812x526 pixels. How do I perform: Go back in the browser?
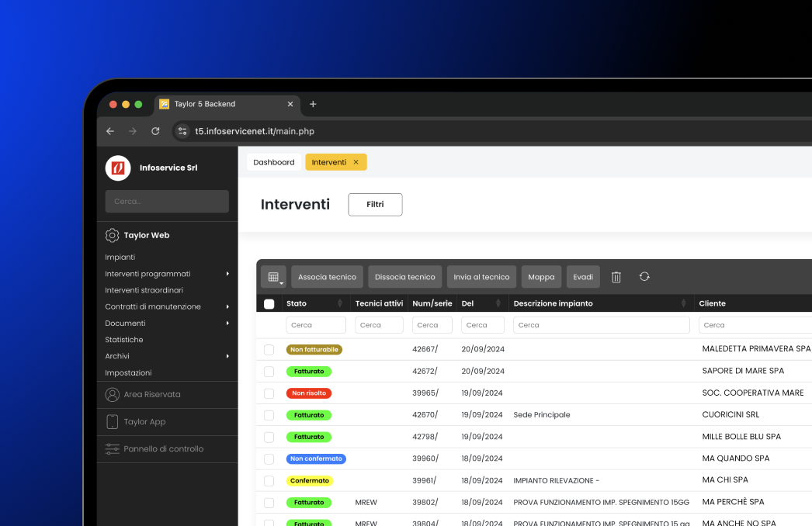110,132
